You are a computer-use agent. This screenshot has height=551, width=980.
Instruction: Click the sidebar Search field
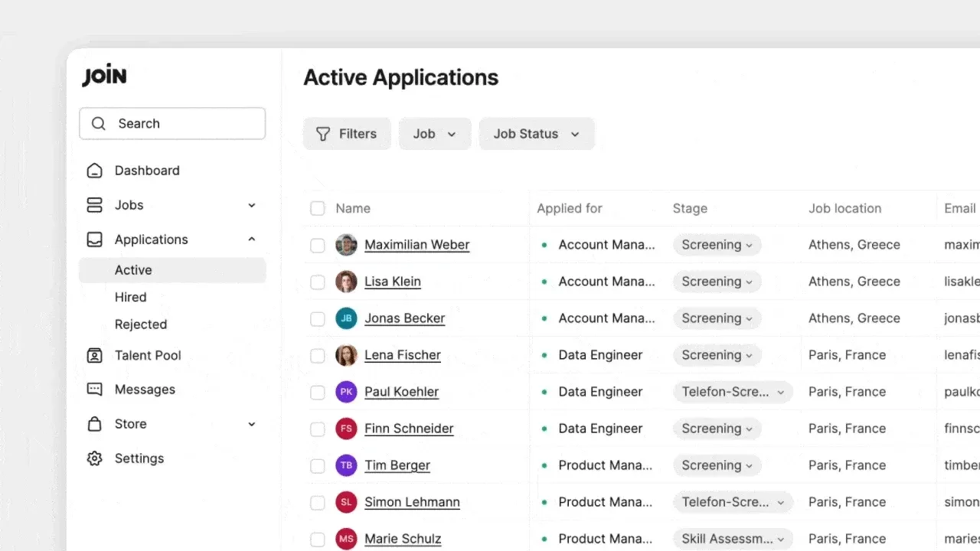(172, 123)
